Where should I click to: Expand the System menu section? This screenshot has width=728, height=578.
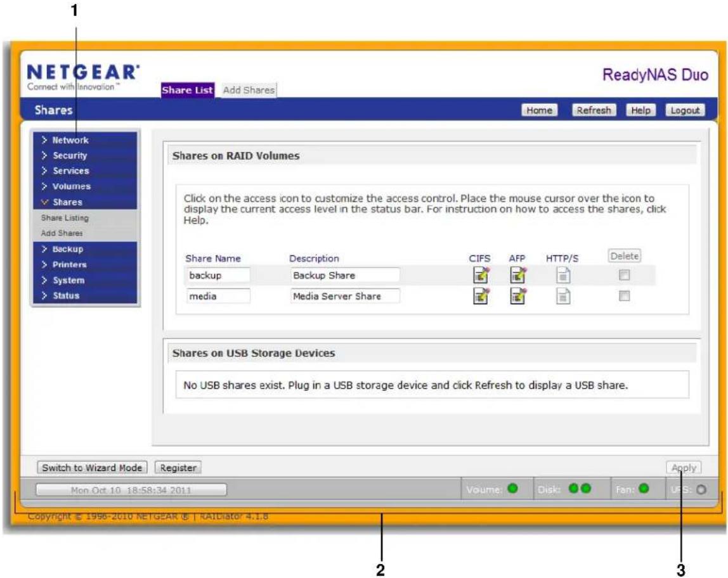85,280
